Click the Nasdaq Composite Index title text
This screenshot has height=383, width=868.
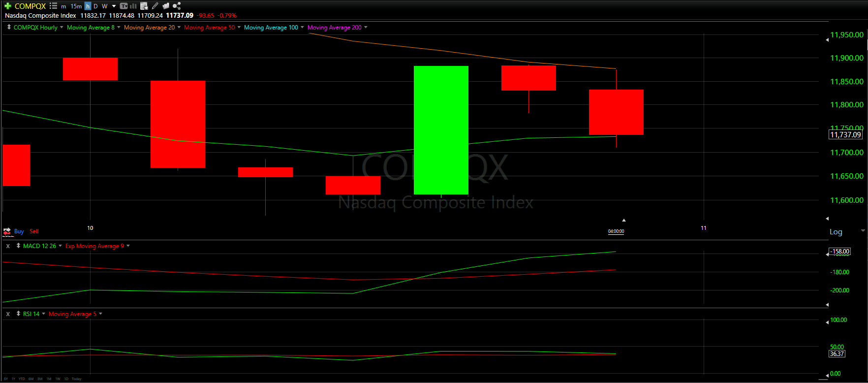[x=40, y=15]
